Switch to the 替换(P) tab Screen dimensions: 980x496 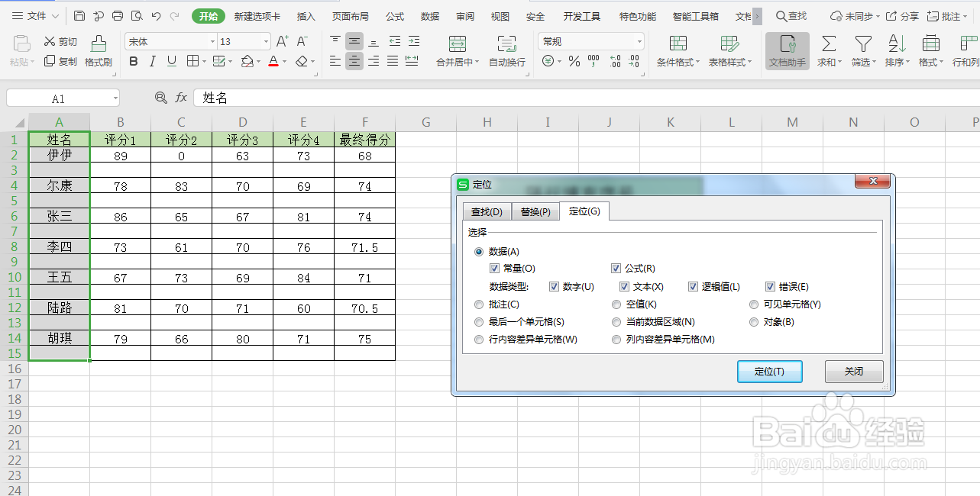point(535,211)
